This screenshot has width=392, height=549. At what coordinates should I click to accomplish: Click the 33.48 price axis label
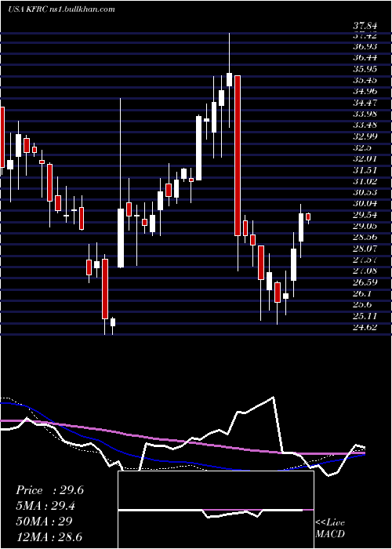pos(365,125)
